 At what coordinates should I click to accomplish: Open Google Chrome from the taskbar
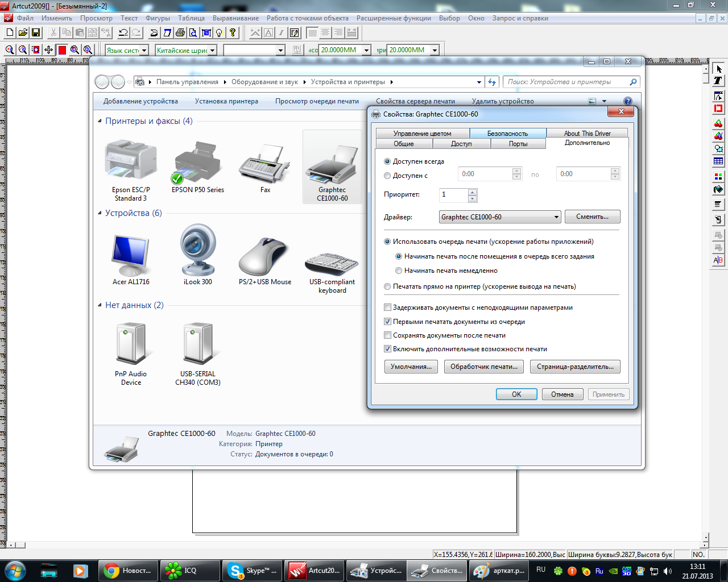pyautogui.click(x=129, y=571)
